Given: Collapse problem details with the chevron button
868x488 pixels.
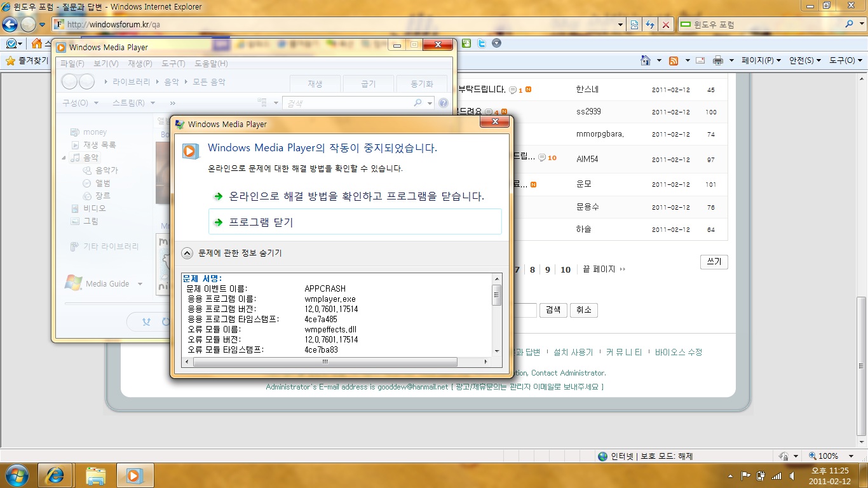Looking at the screenshot, I should point(187,253).
